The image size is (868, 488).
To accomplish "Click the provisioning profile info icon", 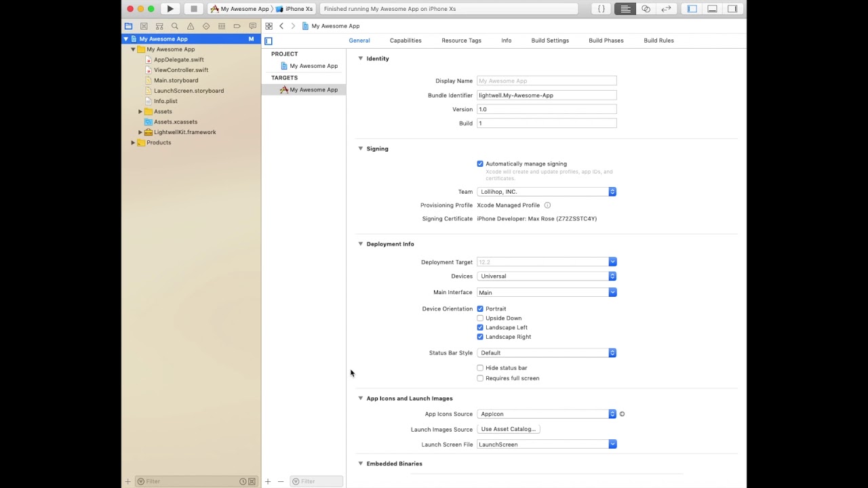I will tap(547, 205).
